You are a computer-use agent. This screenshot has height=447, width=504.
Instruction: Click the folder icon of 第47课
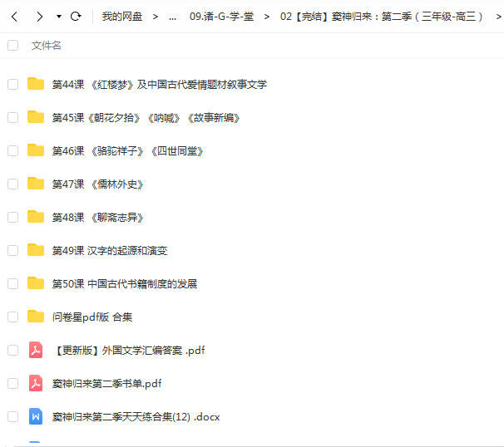pos(36,184)
